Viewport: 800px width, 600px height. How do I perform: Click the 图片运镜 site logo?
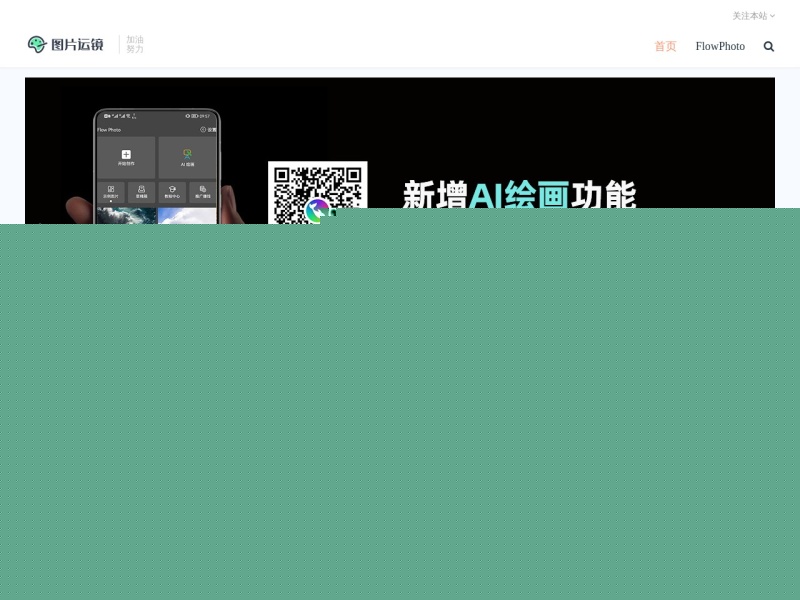[x=66, y=44]
